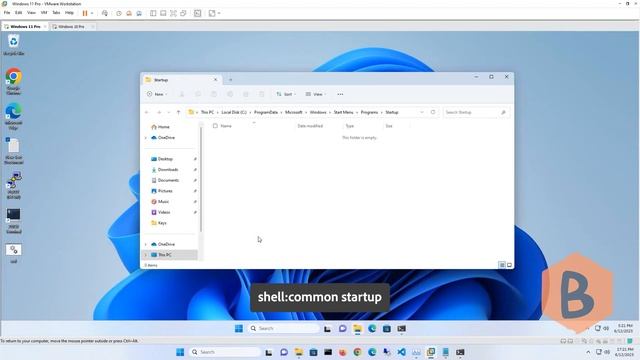Click the orange pause VM button
This screenshot has width=640, height=360.
click(x=85, y=13)
